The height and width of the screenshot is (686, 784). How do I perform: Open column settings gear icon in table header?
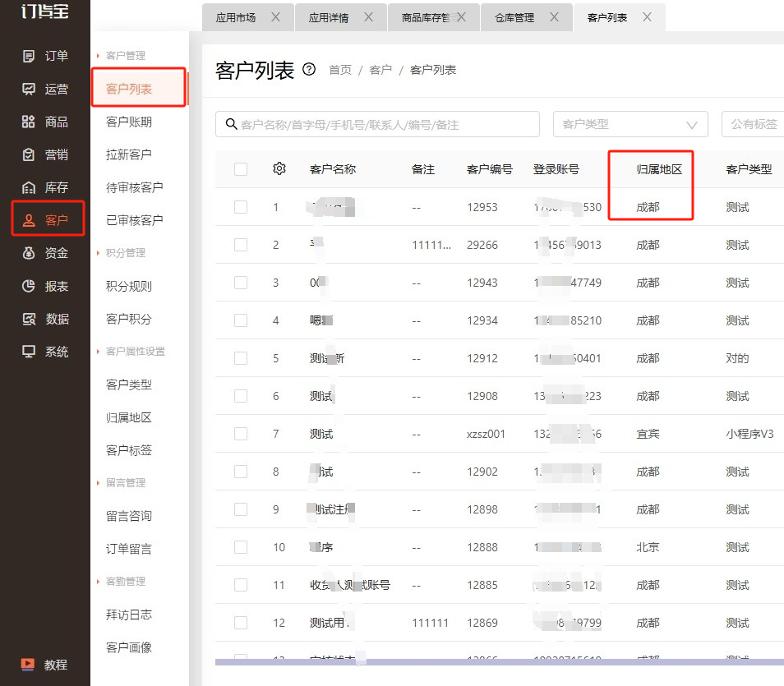(279, 168)
